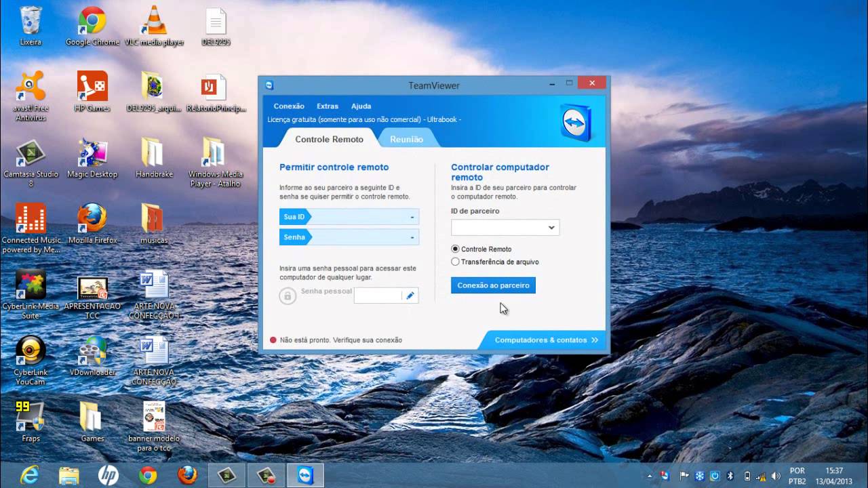The image size is (868, 488).
Task: Click the pencil icon beside Senha pessoal
Action: (x=410, y=296)
